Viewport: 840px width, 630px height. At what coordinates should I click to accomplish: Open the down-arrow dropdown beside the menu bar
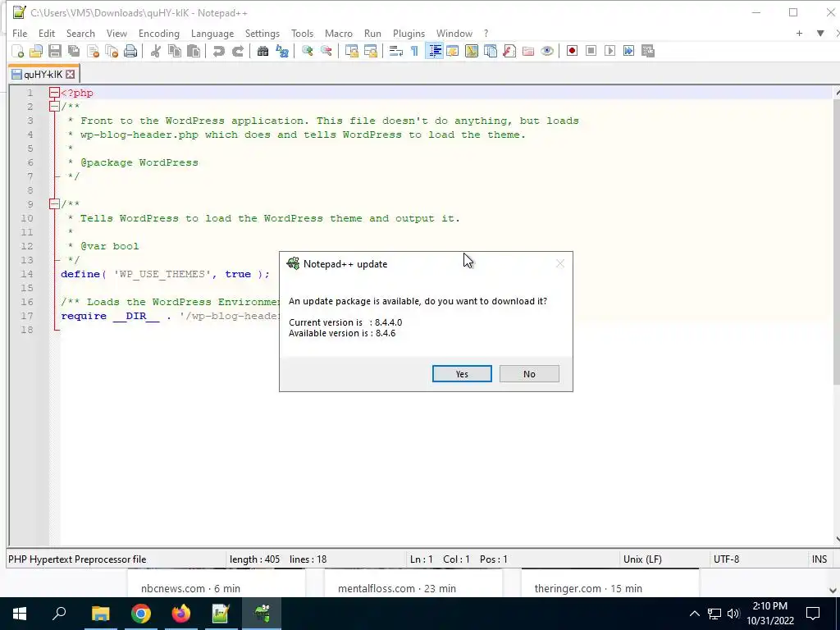[820, 33]
